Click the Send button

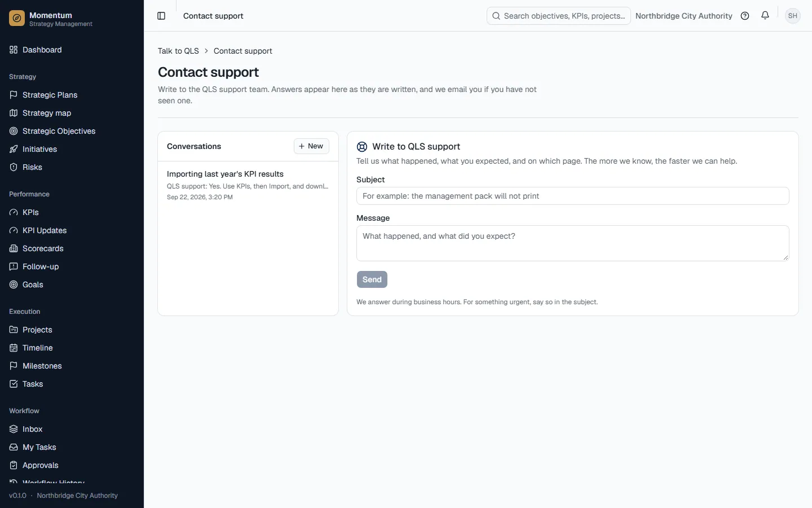[x=372, y=279]
